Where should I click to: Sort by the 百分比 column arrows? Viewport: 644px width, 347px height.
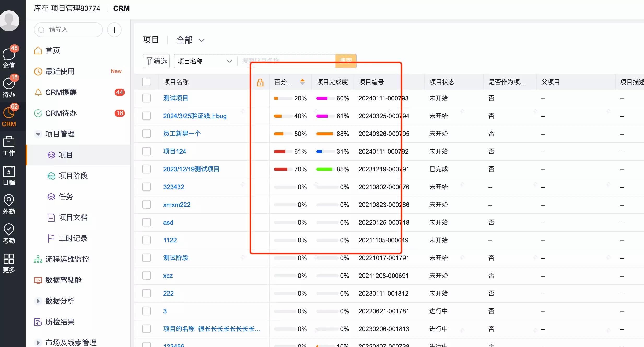302,82
